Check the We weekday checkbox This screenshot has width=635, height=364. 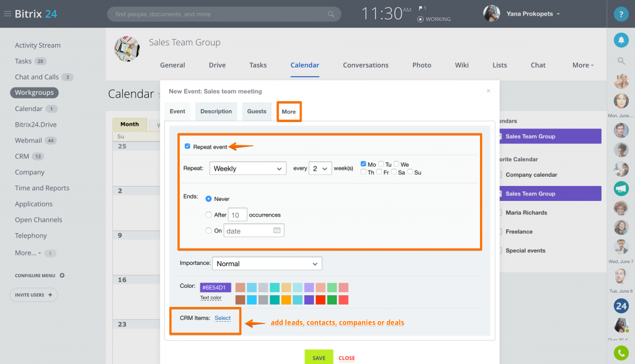pyautogui.click(x=396, y=164)
